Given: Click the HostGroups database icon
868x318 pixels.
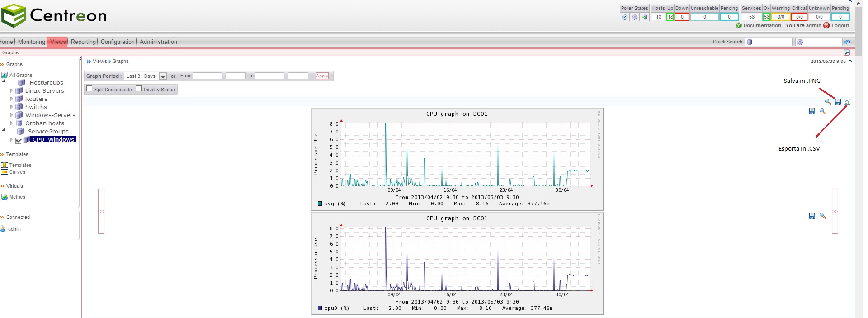Looking at the screenshot, I should pos(22,82).
